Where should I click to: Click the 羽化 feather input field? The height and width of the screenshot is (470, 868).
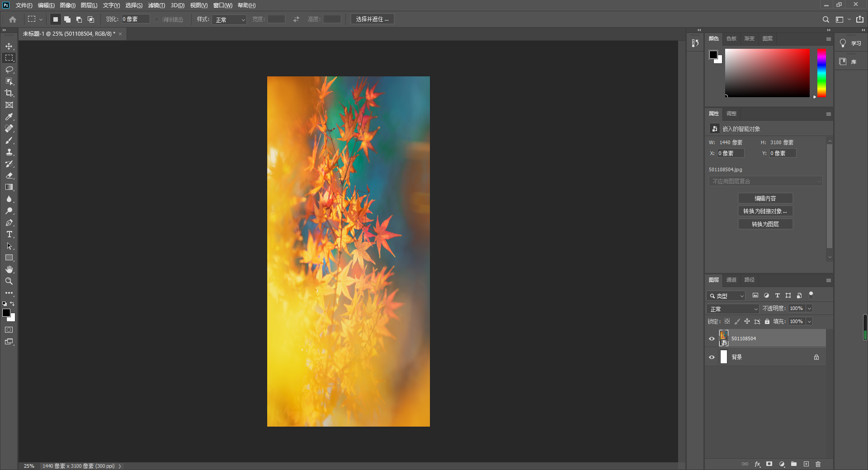135,19
